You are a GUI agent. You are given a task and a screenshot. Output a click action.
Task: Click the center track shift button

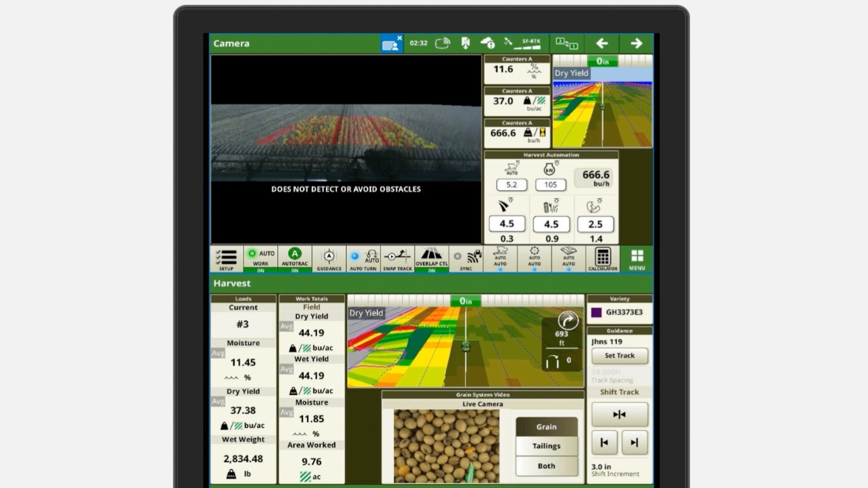(x=620, y=414)
